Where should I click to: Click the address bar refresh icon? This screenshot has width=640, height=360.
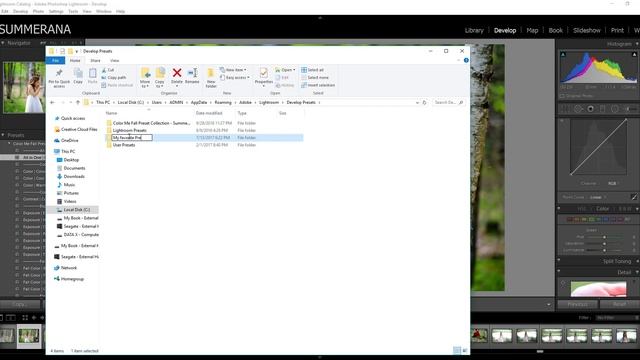pos(424,102)
